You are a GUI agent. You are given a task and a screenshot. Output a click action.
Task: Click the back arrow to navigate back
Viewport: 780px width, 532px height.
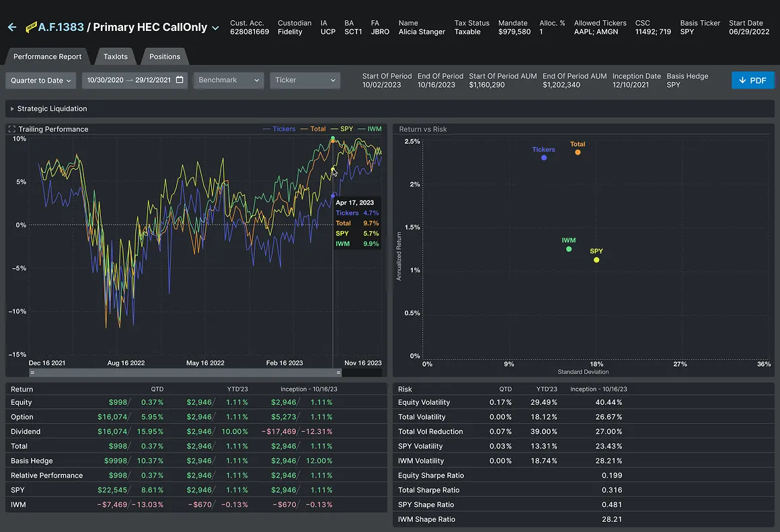[12, 27]
